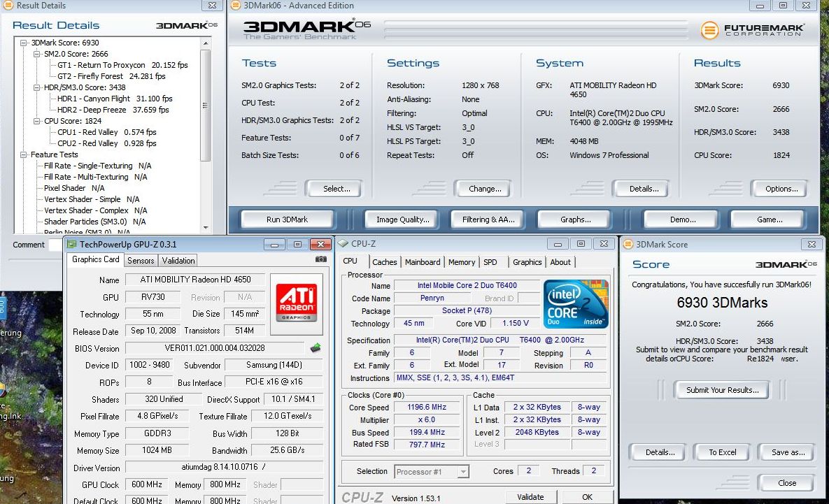The height and width of the screenshot is (504, 829).
Task: Click the Save as button
Action: pos(788,452)
